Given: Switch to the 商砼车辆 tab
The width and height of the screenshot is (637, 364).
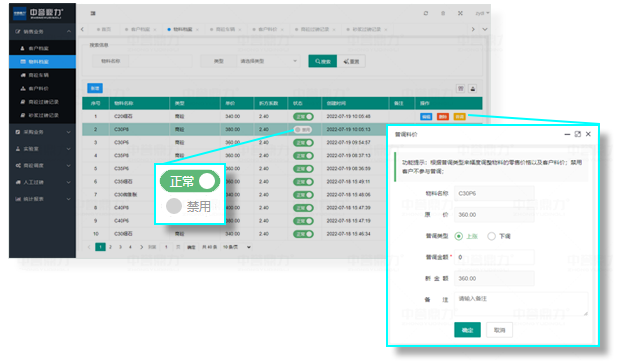Looking at the screenshot, I should click(225, 30).
